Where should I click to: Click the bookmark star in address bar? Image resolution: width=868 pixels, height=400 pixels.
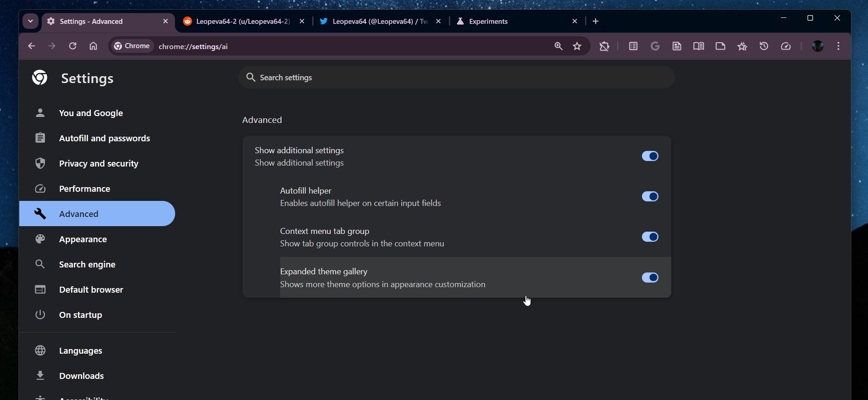[577, 46]
